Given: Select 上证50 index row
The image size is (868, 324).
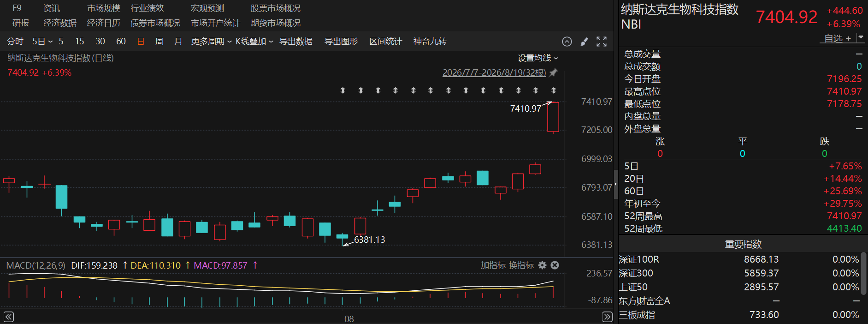Looking at the screenshot, I should (x=739, y=287).
